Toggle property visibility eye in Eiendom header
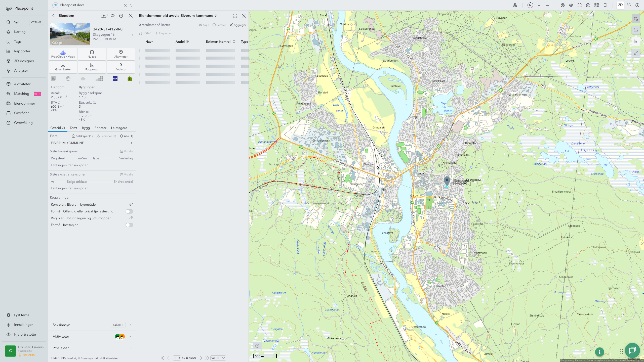 pyautogui.click(x=112, y=16)
